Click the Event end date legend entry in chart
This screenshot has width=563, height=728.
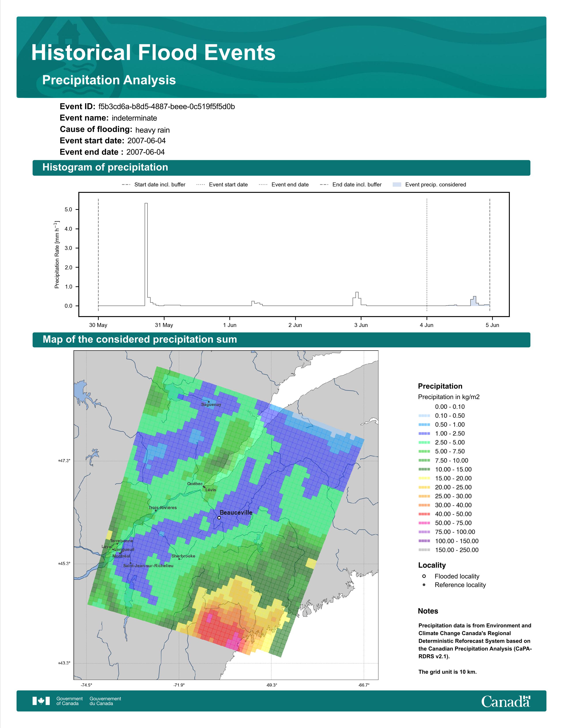click(284, 185)
